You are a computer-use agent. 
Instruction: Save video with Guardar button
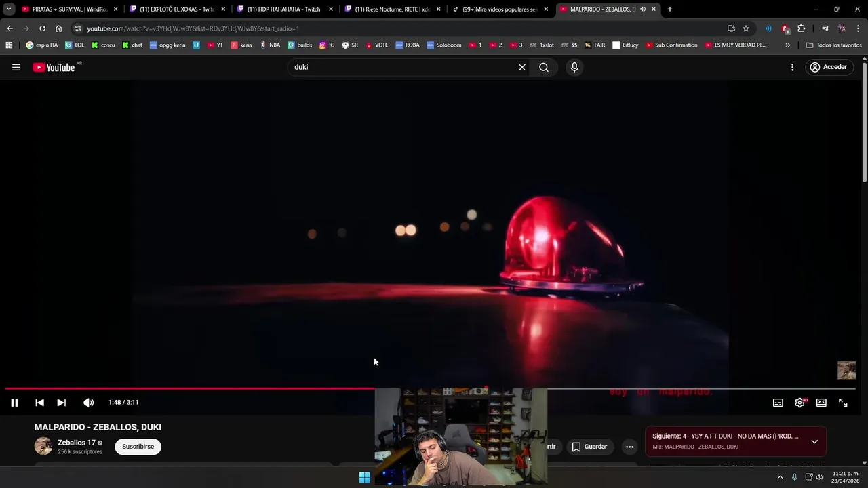coord(589,447)
